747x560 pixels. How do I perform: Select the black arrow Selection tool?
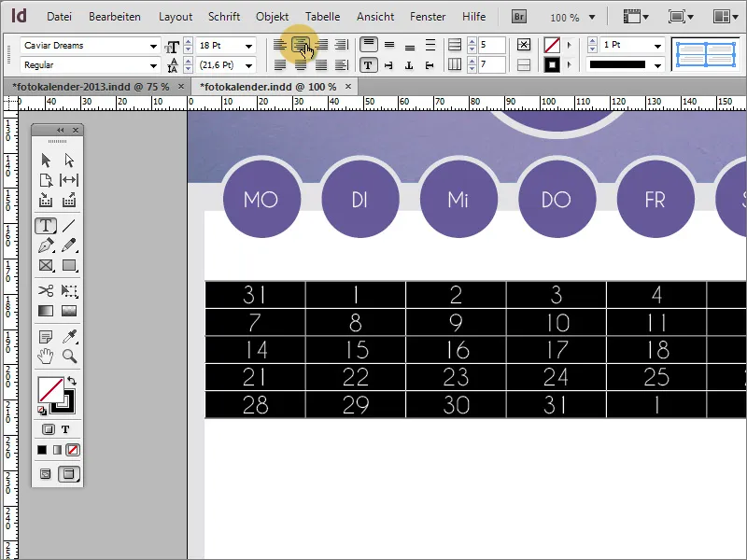[46, 160]
